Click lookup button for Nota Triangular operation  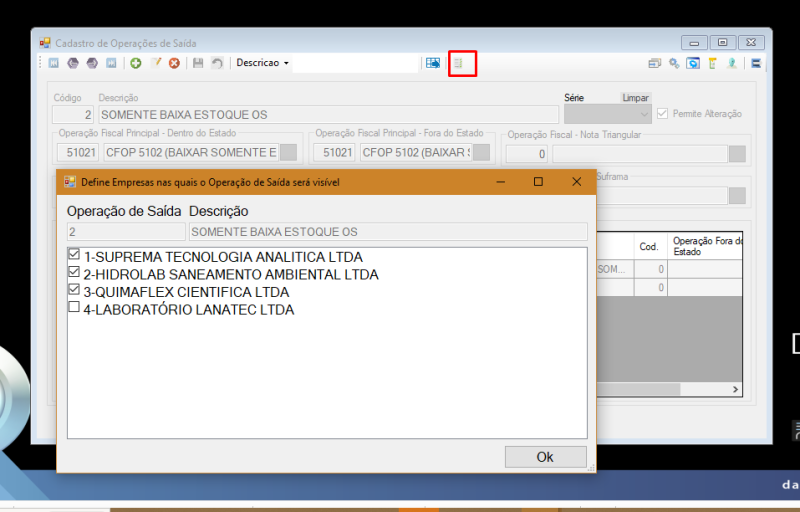point(737,154)
